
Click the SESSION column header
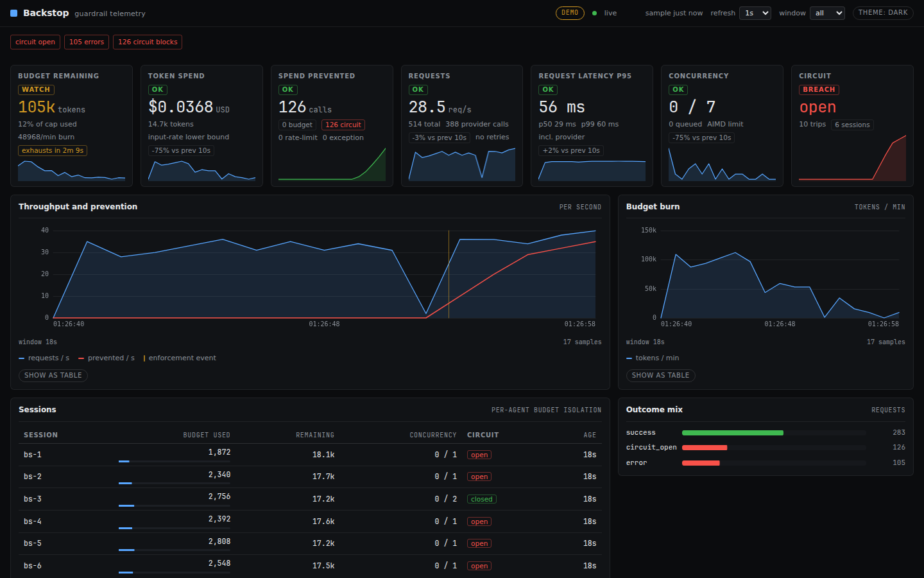point(41,435)
